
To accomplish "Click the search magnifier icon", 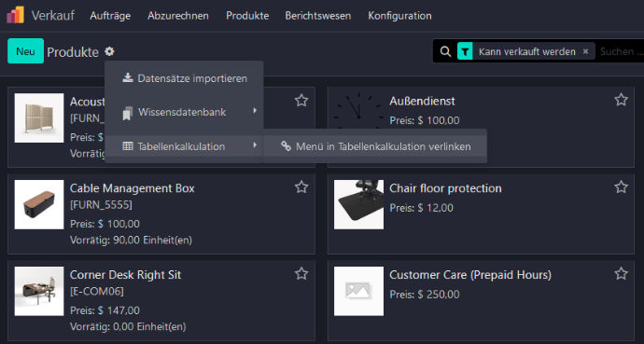I will [445, 51].
